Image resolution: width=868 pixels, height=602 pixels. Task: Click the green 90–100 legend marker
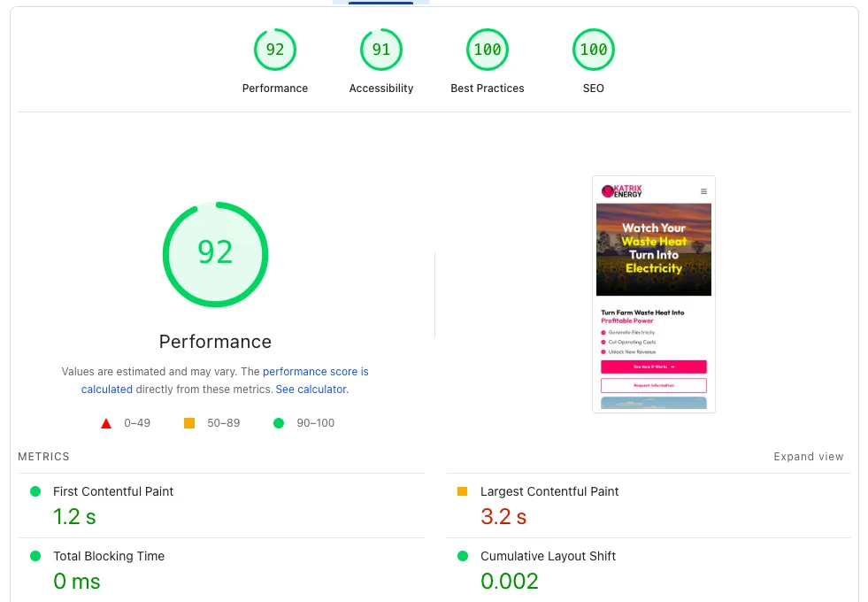[279, 423]
